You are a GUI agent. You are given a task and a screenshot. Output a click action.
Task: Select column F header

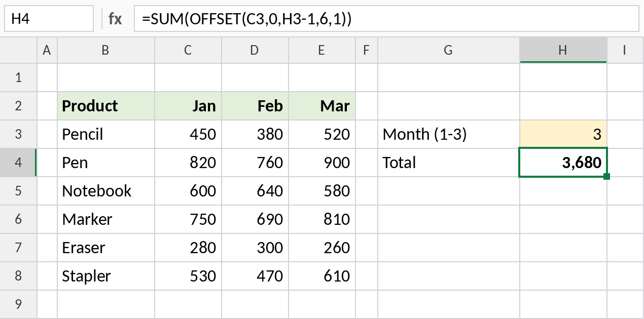pos(367,50)
